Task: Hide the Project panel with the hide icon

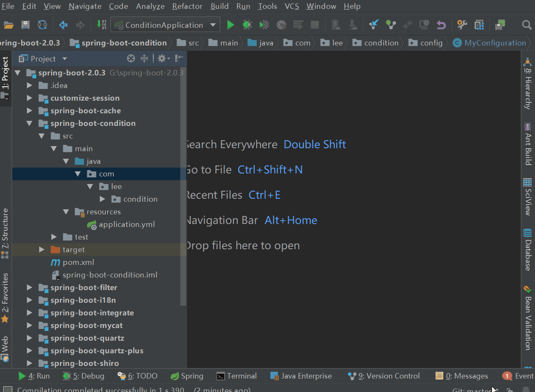Action: tap(179, 58)
